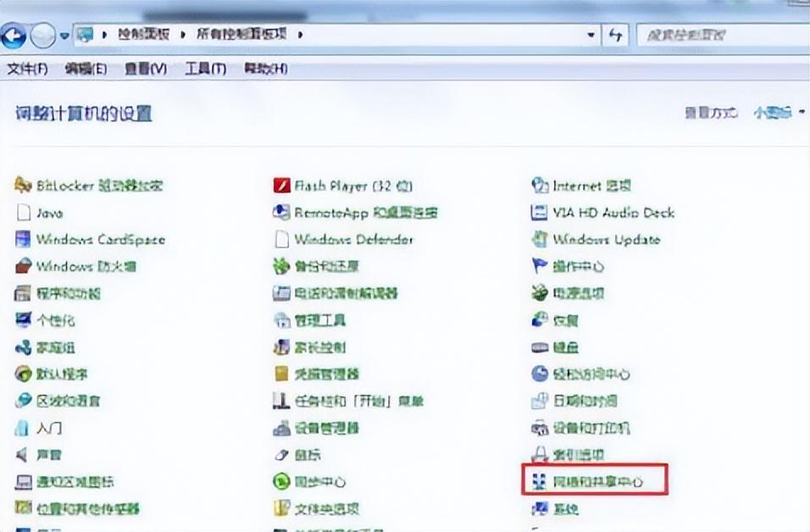Open 家长控制 parental controls icon
Viewport: 810px width, 532px height.
(x=281, y=347)
